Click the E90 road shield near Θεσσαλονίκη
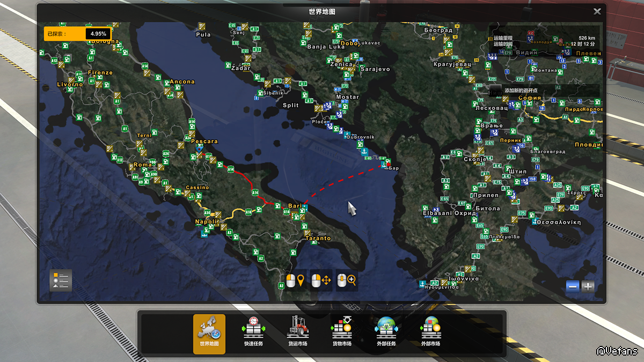 [x=548, y=208]
